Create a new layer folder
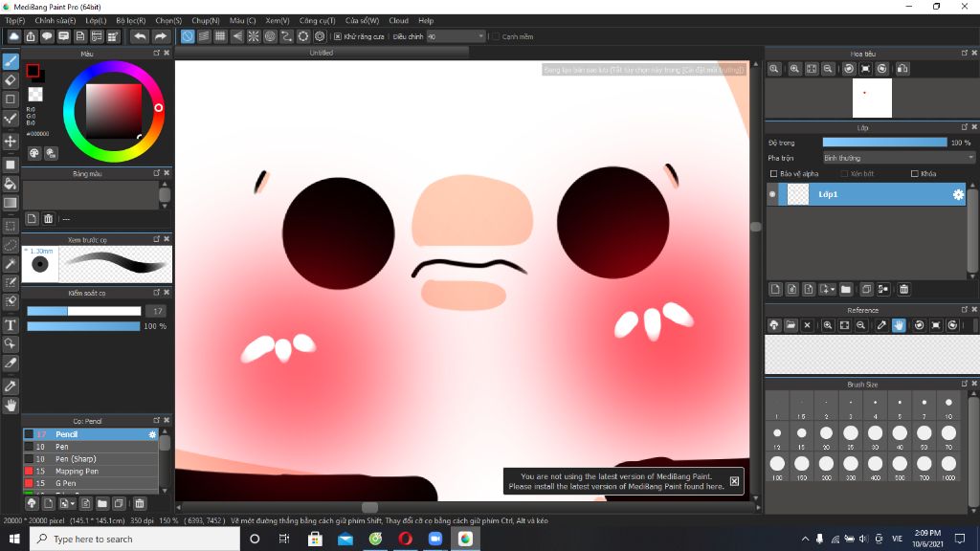The width and height of the screenshot is (980, 551). (846, 289)
